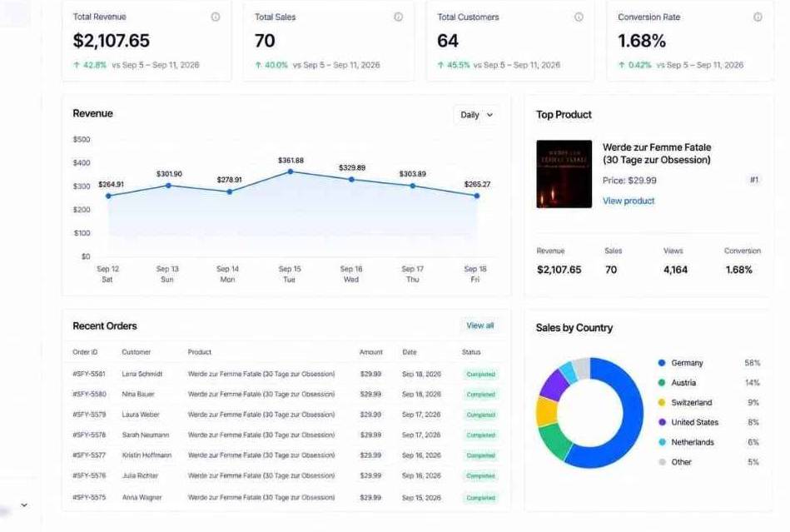Click the Product column header
This screenshot has width=790, height=532.
pos(200,352)
